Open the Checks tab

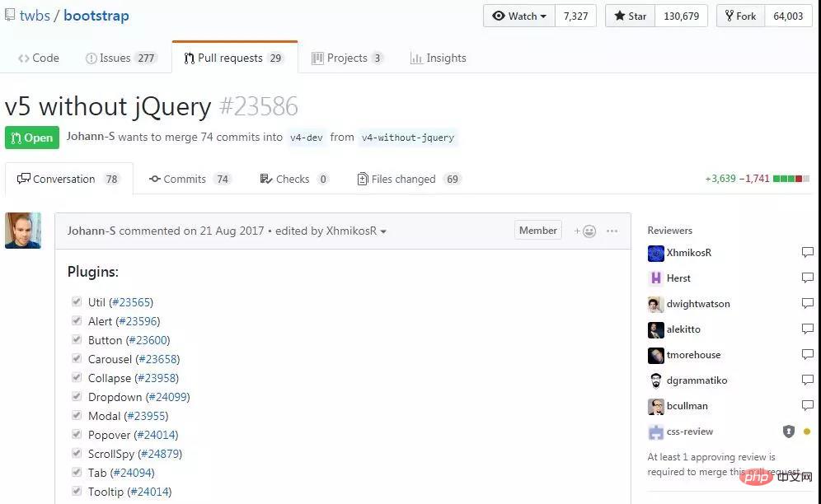[x=294, y=179]
